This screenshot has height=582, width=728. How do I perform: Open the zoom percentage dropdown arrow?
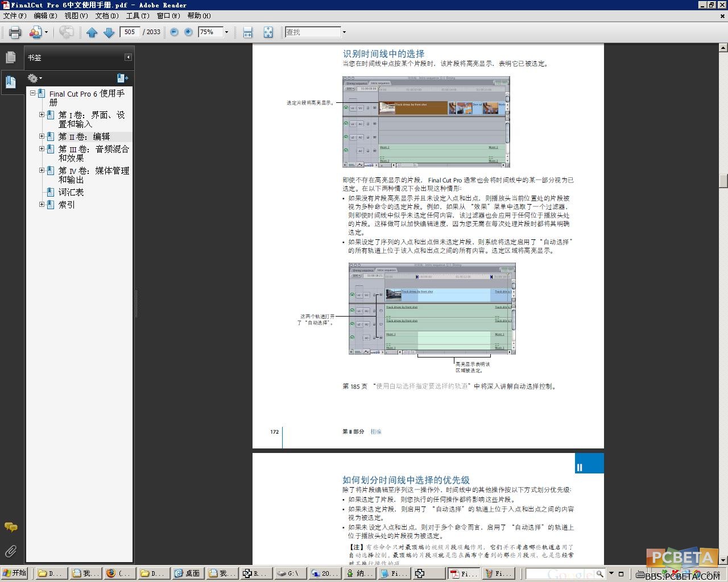coord(226,32)
